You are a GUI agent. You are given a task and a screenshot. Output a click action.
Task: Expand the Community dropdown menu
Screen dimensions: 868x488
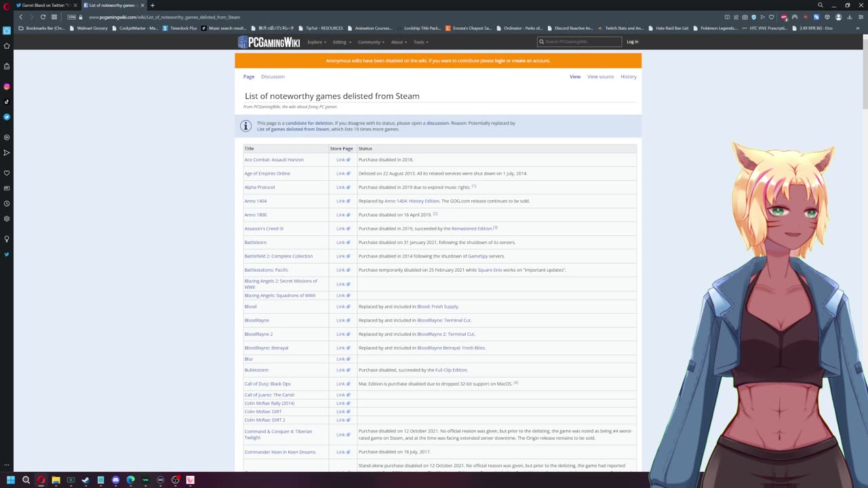coord(371,42)
